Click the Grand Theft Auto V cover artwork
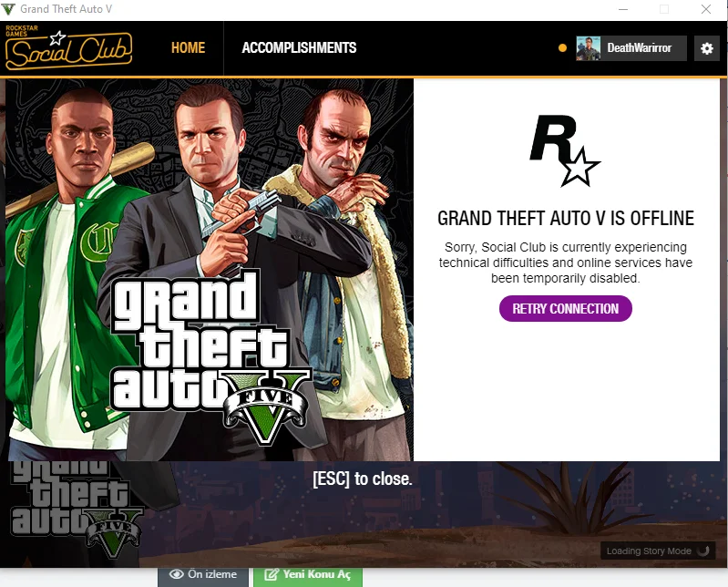Screen dimensions: 728x587 pos(210,270)
